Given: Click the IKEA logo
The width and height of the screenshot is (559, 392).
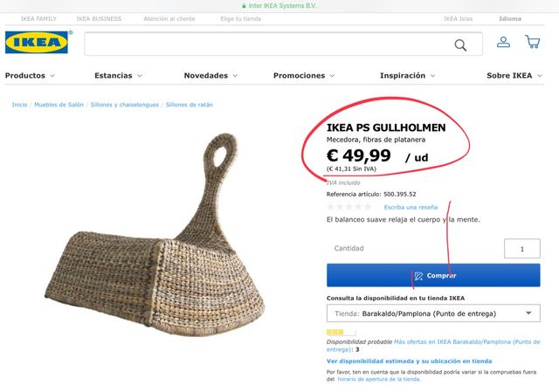Looking at the screenshot, I should [37, 43].
